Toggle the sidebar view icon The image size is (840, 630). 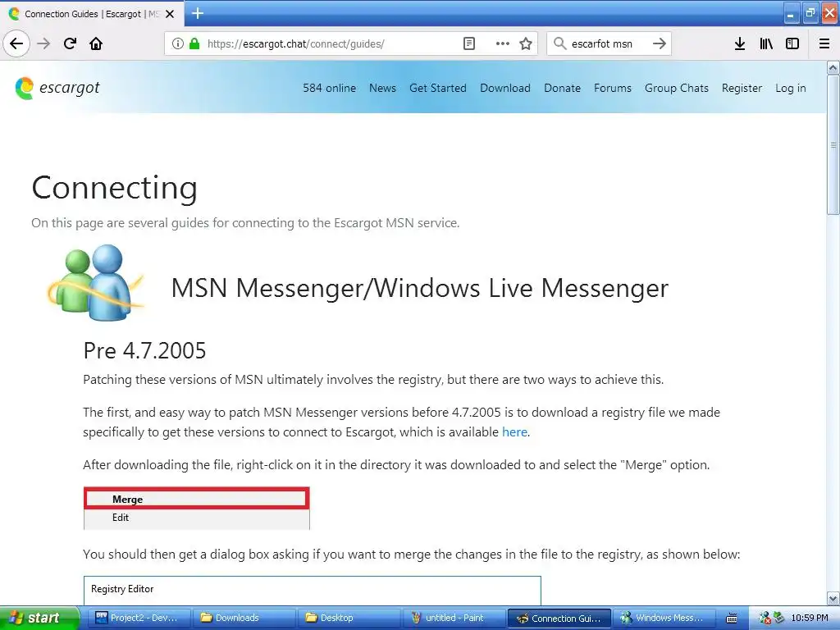pyautogui.click(x=792, y=43)
